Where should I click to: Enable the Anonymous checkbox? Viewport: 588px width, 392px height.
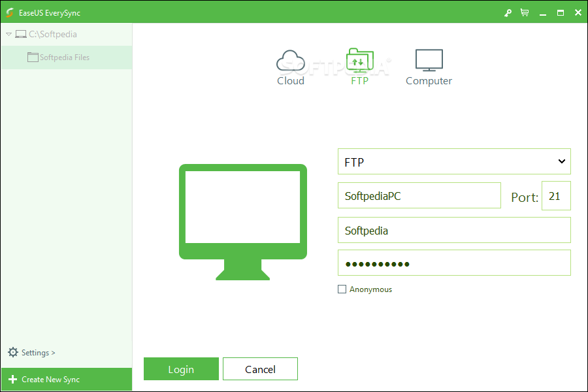click(342, 289)
